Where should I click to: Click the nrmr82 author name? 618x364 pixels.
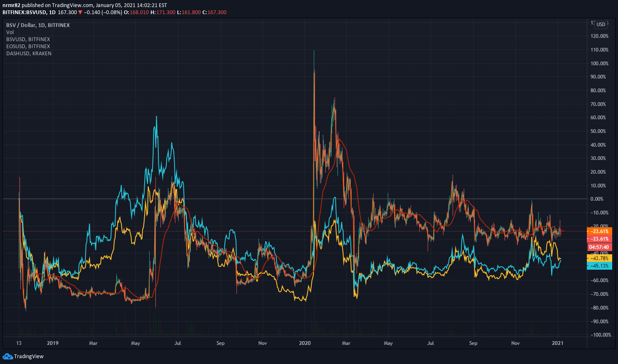(11, 5)
